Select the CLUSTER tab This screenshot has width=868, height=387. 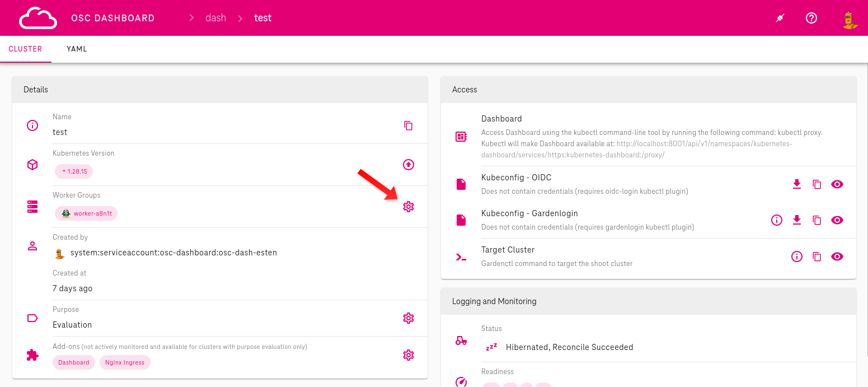(26, 49)
